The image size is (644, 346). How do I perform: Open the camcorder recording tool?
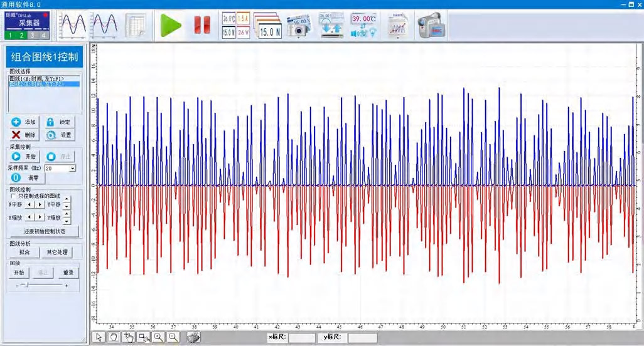[x=431, y=25]
